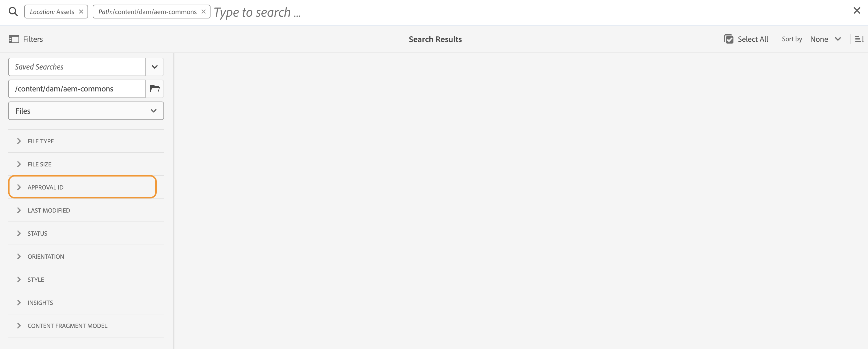868x349 pixels.
Task: Toggle the Filters rail icon
Action: pos(14,39)
